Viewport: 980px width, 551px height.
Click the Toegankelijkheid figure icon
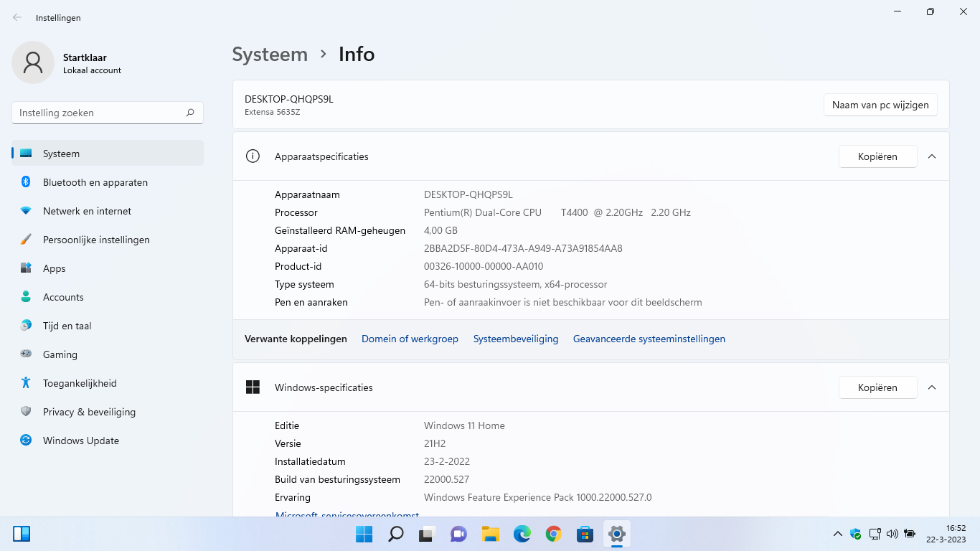pos(26,382)
